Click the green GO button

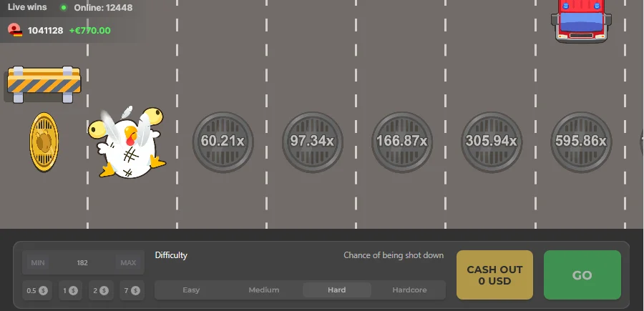point(582,275)
